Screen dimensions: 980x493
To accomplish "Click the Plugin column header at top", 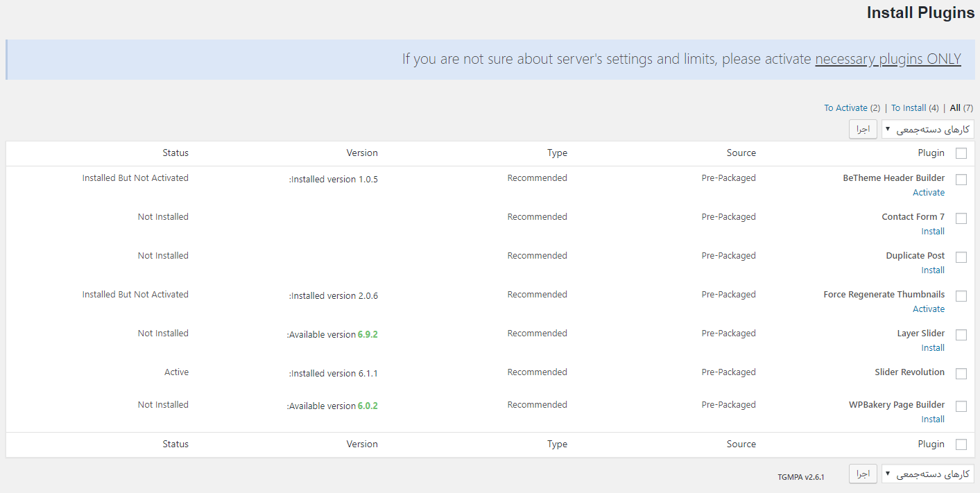I will point(931,153).
